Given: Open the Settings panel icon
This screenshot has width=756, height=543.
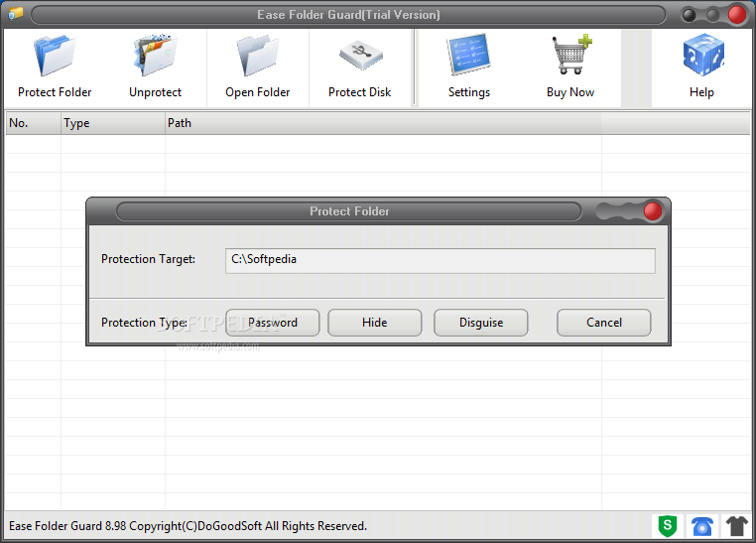Looking at the screenshot, I should click(x=468, y=54).
